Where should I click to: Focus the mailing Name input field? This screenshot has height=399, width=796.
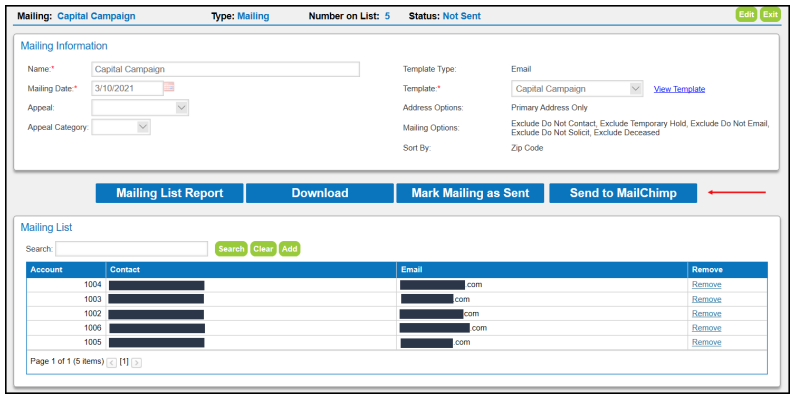(x=226, y=69)
